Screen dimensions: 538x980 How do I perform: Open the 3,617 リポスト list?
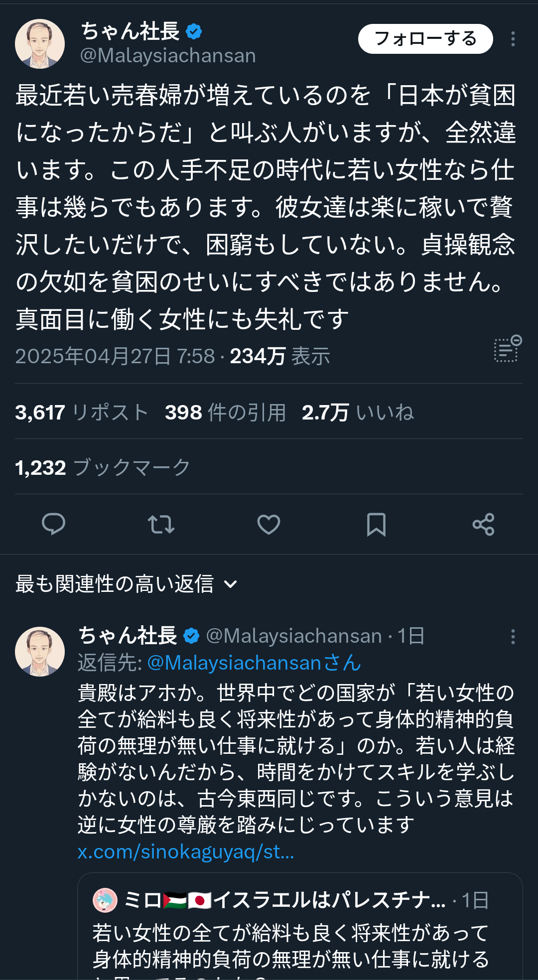click(x=82, y=412)
